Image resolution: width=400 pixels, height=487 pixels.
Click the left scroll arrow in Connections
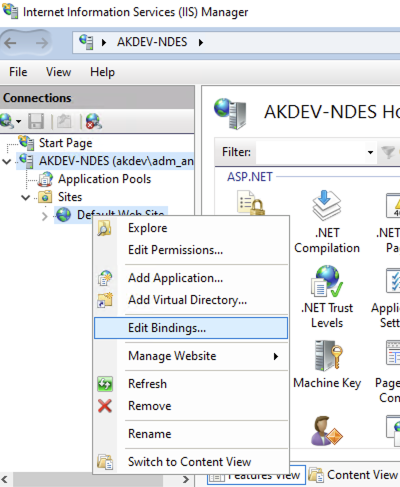tap(5, 480)
